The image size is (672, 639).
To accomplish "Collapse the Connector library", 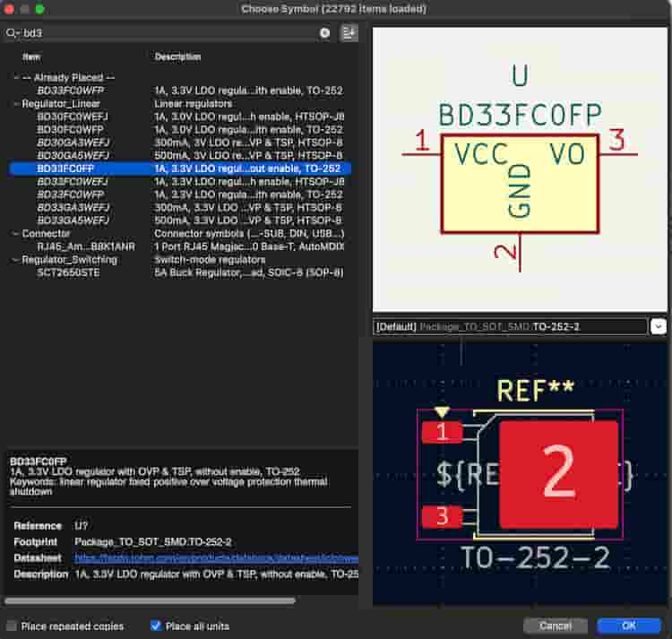I will [16, 234].
